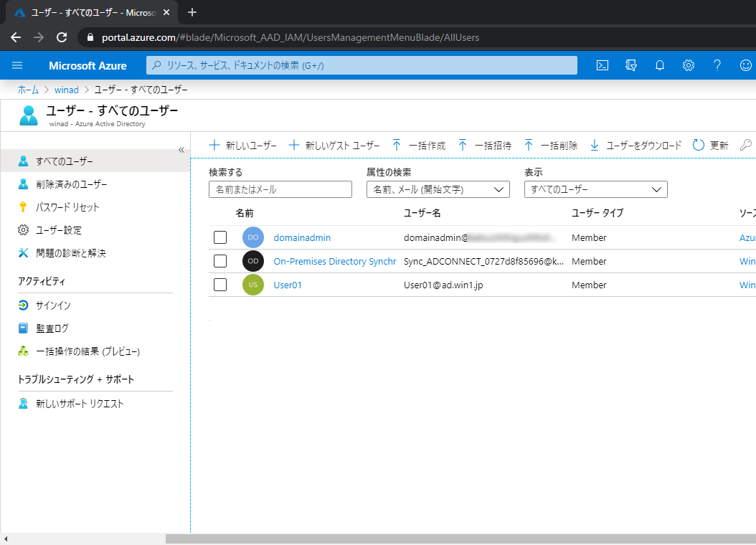Open the domainadmin user link
Screen dimensions: 756x545
tap(302, 237)
